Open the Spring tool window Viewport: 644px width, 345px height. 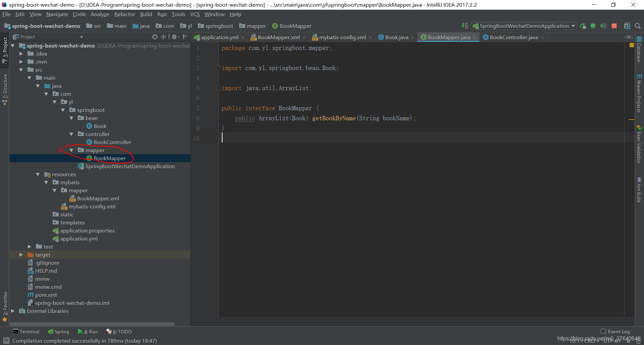point(58,331)
